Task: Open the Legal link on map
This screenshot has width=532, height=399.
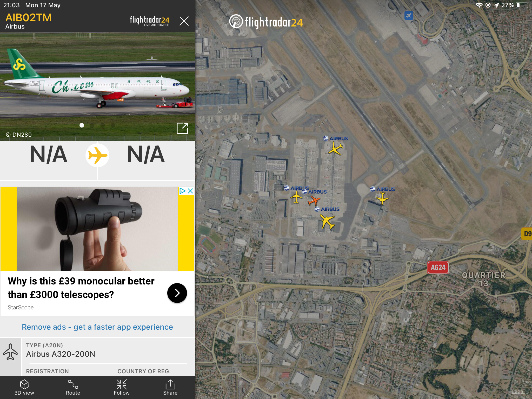Action: [518, 391]
